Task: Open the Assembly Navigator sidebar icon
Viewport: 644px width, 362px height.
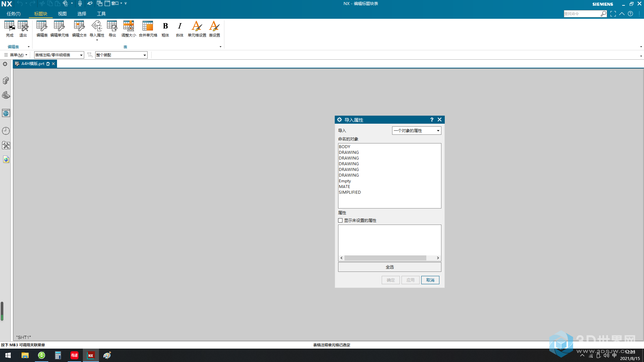Action: point(6,80)
